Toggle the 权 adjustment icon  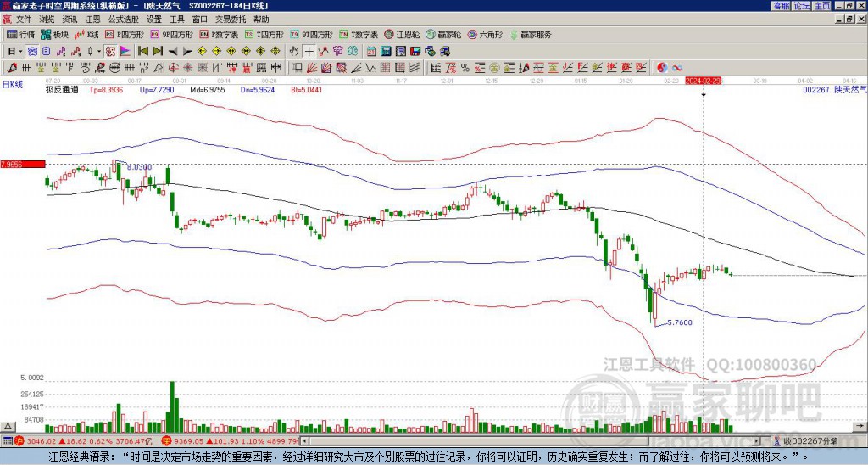click(x=110, y=52)
